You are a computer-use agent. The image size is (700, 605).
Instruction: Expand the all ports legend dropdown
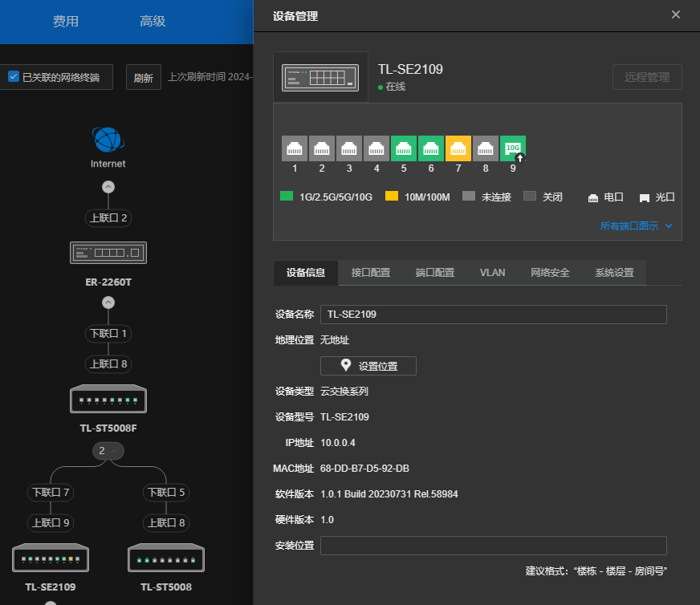[x=636, y=225]
